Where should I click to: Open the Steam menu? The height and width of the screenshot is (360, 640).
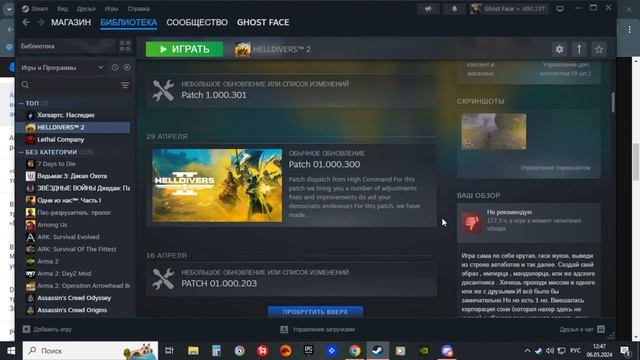click(x=35, y=9)
